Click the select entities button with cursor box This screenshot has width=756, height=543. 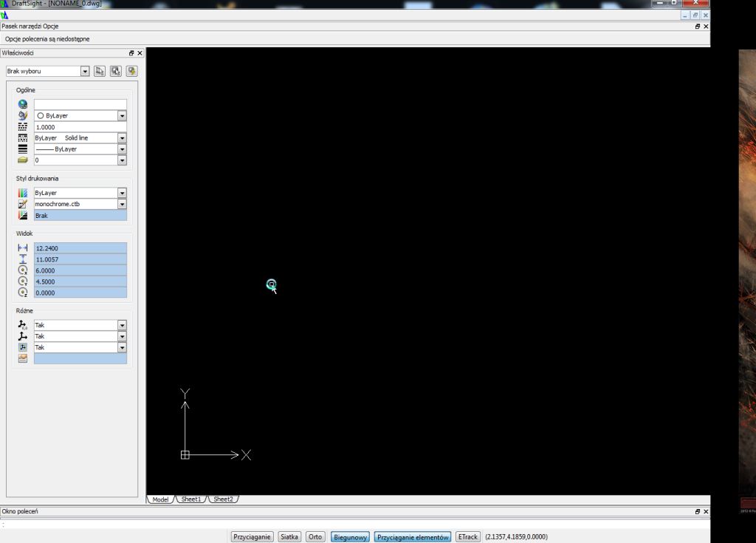116,71
